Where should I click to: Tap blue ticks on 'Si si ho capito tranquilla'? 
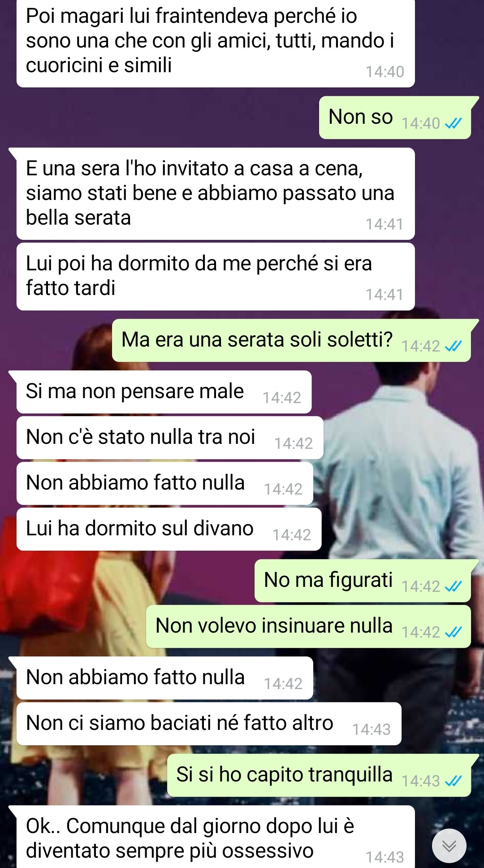point(453,781)
